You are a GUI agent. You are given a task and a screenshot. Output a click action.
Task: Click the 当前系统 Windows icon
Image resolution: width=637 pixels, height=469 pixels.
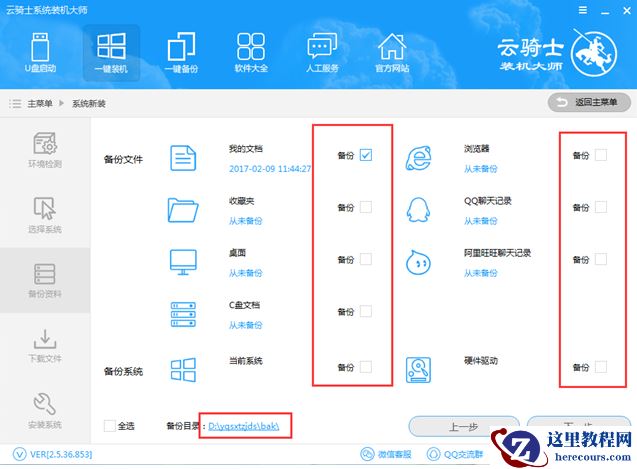coord(183,370)
